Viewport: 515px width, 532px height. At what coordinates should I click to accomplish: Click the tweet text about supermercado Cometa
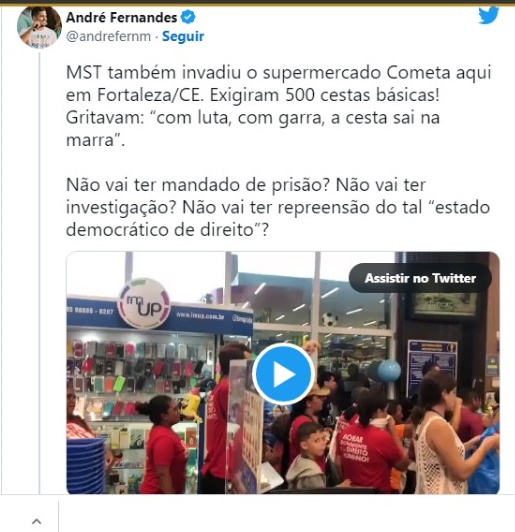pos(278,106)
